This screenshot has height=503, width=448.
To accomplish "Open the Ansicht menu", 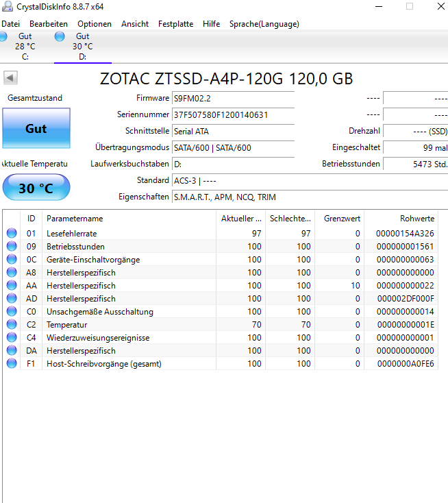I will coord(135,24).
